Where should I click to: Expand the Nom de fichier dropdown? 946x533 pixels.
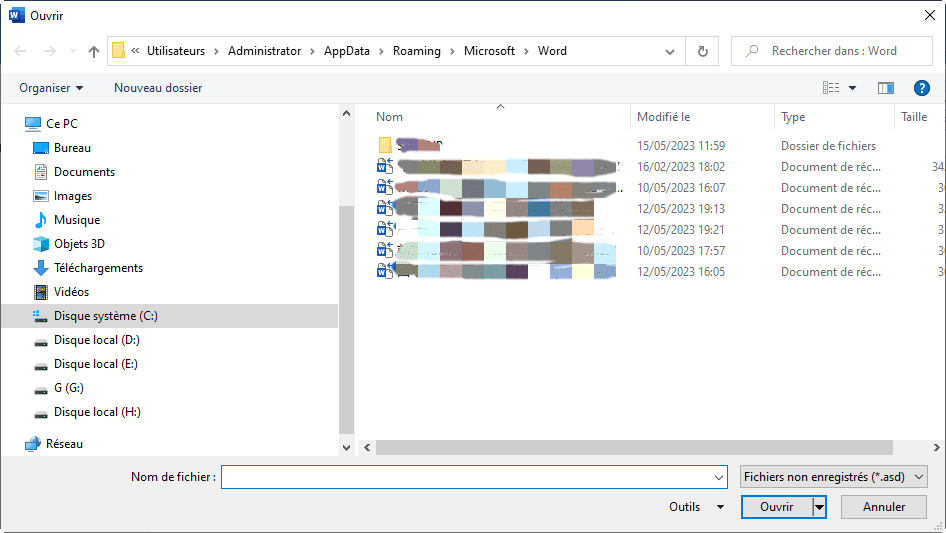click(719, 477)
